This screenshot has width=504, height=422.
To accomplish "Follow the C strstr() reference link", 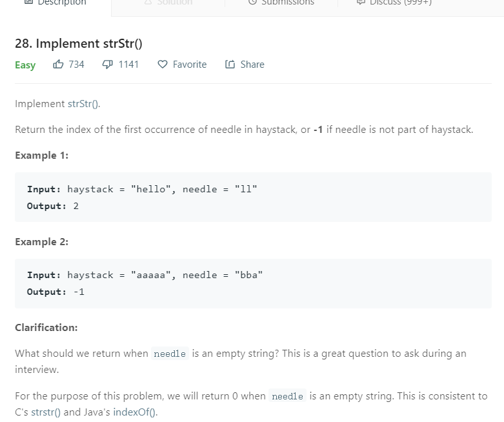I will pyautogui.click(x=46, y=412).
